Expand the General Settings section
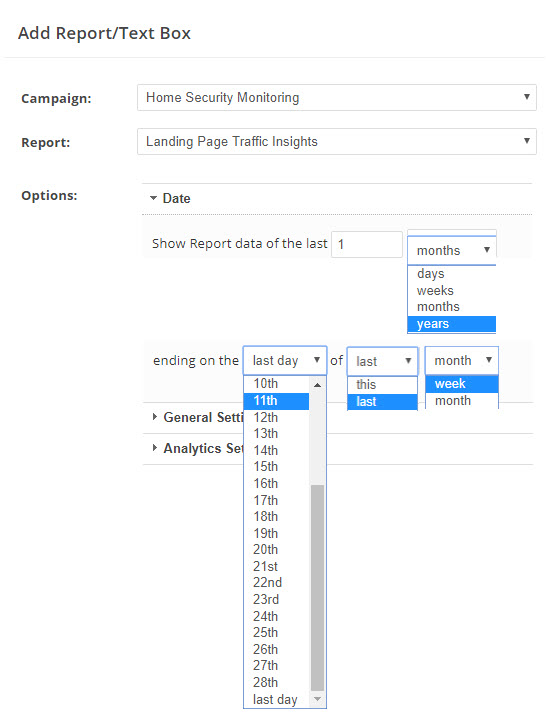Screen dimensions: 546x722 (x=198, y=417)
